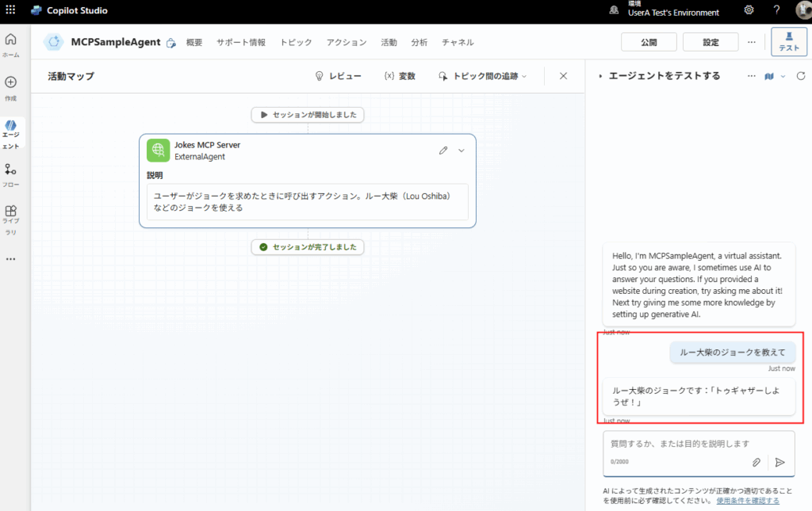This screenshot has width=812, height=511.
Task: Send the chat message
Action: click(780, 462)
